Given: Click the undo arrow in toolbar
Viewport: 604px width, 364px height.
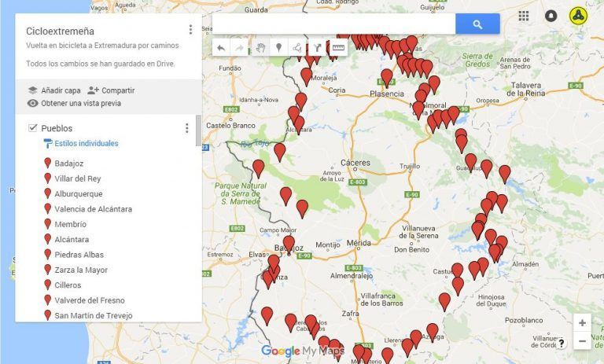Looking at the screenshot, I should coord(221,48).
